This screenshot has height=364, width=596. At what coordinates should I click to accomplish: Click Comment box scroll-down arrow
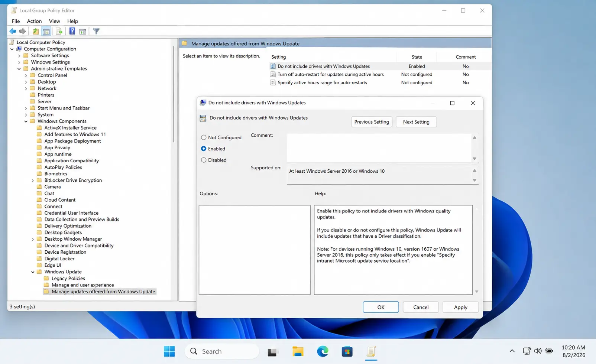[474, 159]
